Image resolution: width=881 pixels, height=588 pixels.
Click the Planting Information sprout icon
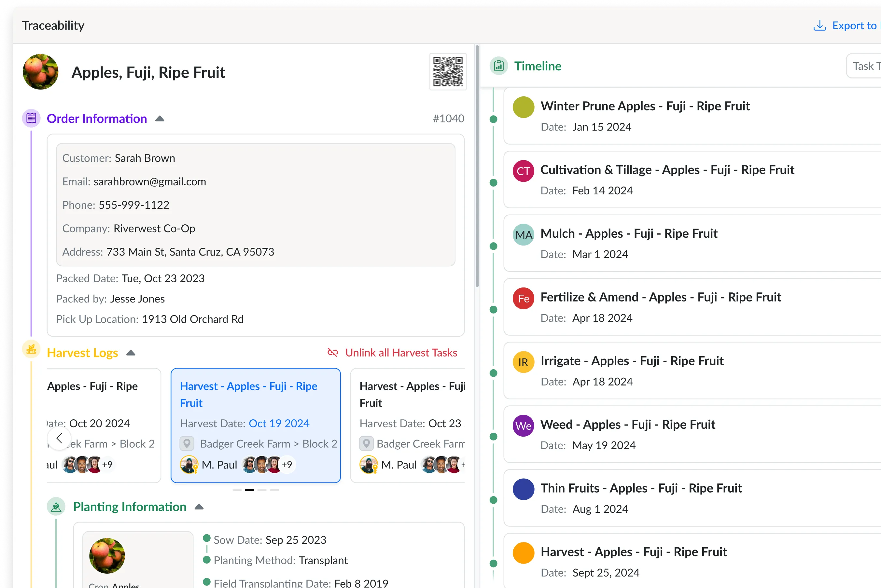[x=56, y=507]
